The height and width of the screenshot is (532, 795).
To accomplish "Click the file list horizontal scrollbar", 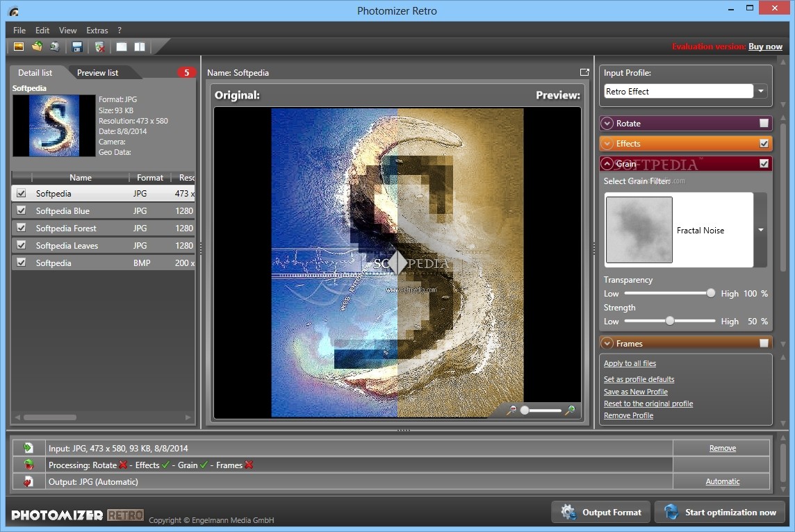I will (x=50, y=417).
